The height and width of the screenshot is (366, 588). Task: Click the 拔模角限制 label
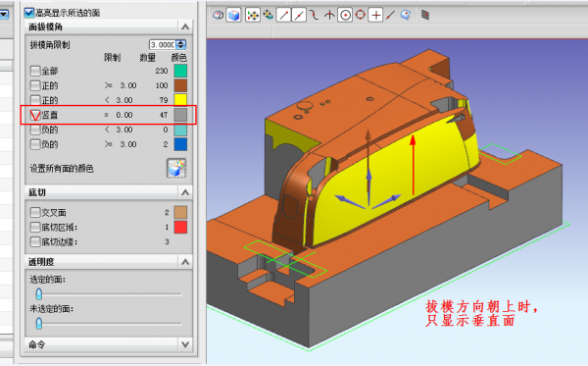(50, 45)
